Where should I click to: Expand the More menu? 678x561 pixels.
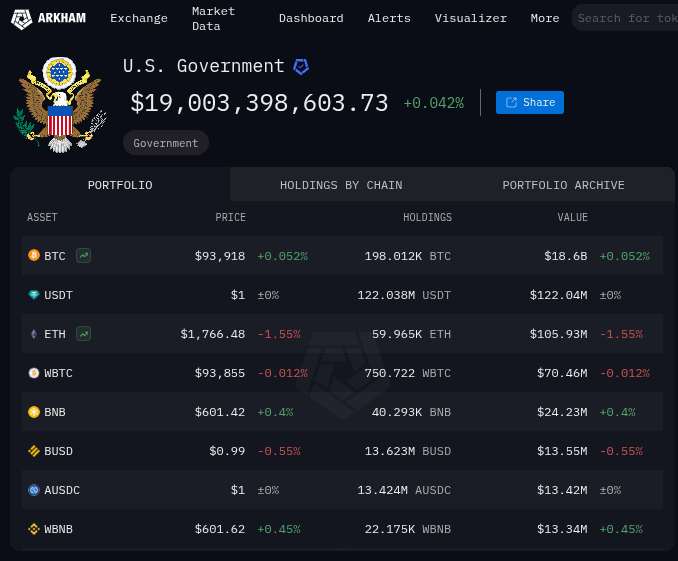click(545, 18)
